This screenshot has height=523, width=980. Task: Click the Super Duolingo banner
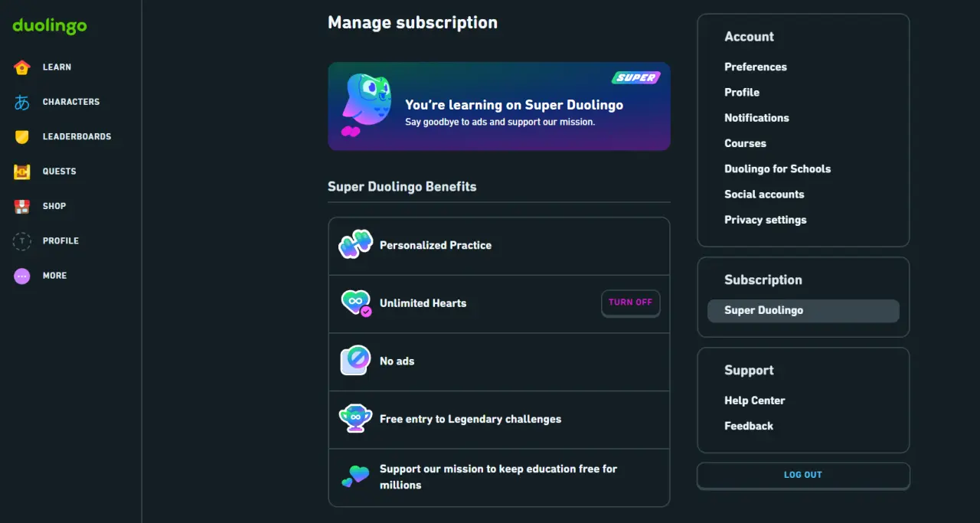(x=499, y=106)
